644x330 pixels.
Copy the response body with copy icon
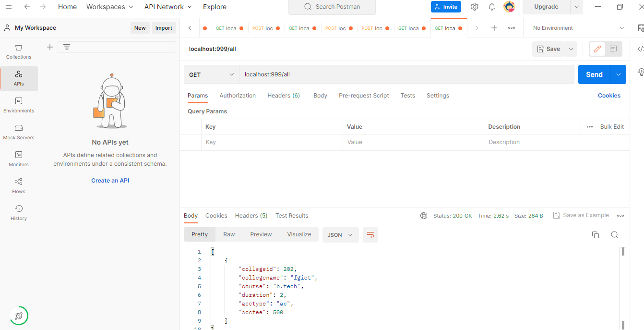coord(596,235)
